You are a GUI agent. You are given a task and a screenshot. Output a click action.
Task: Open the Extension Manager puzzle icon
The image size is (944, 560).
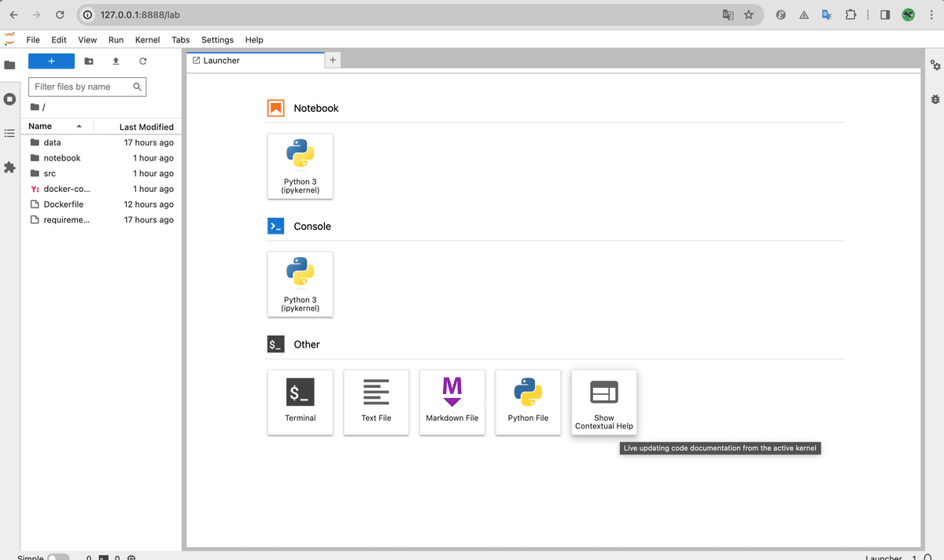(x=9, y=168)
